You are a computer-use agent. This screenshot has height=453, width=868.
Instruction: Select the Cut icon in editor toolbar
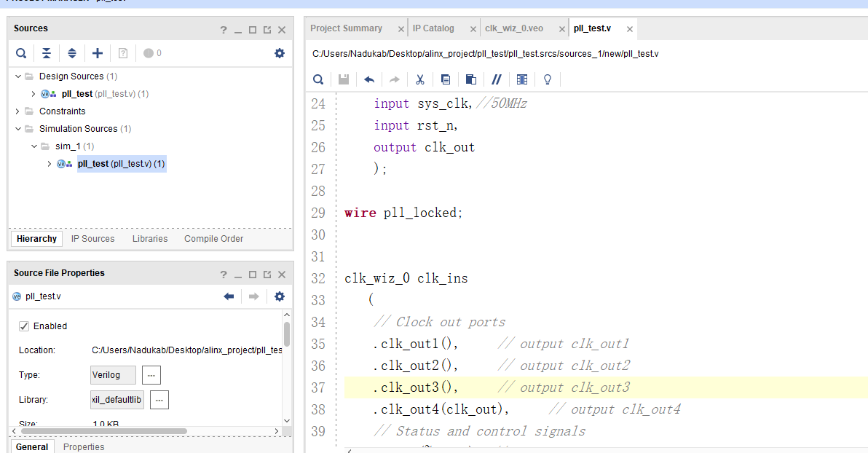pyautogui.click(x=419, y=79)
